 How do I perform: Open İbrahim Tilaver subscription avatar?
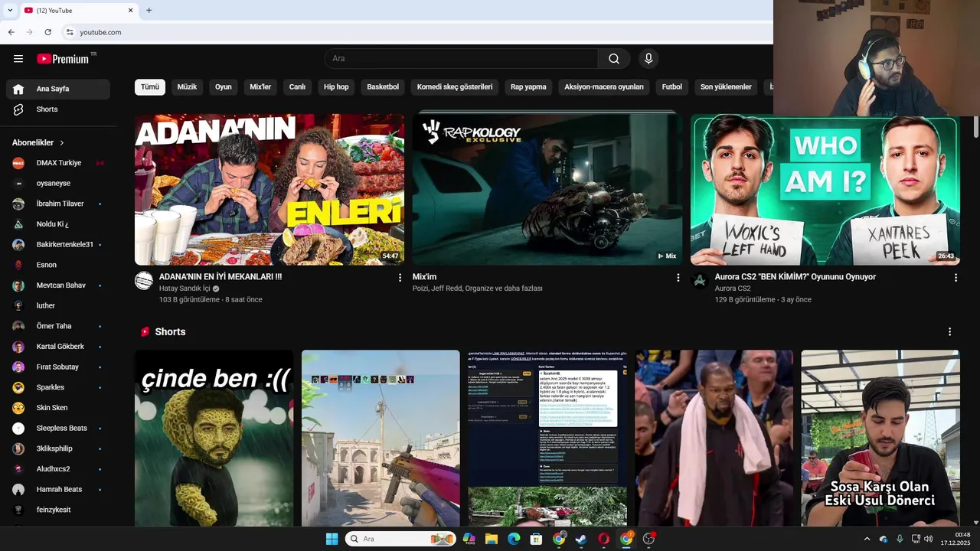(18, 204)
